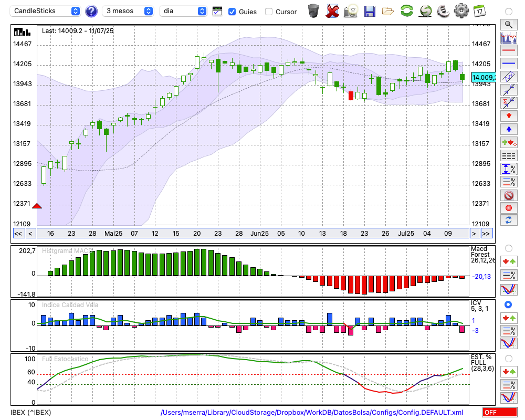Click the MACD panel oscillator curve button
Viewport: 525px width, 420px height.
click(509, 289)
